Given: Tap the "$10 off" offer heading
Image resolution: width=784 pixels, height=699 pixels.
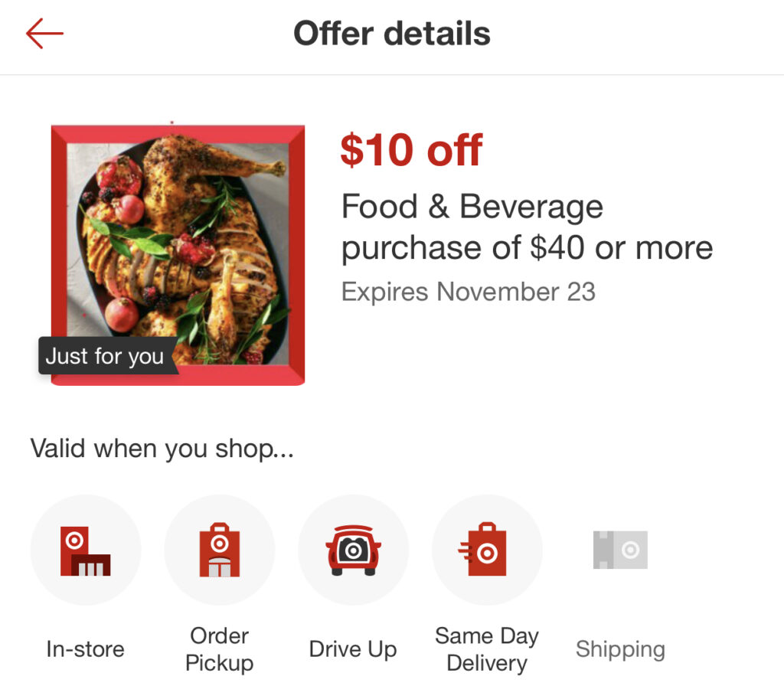Looking at the screenshot, I should click(411, 150).
